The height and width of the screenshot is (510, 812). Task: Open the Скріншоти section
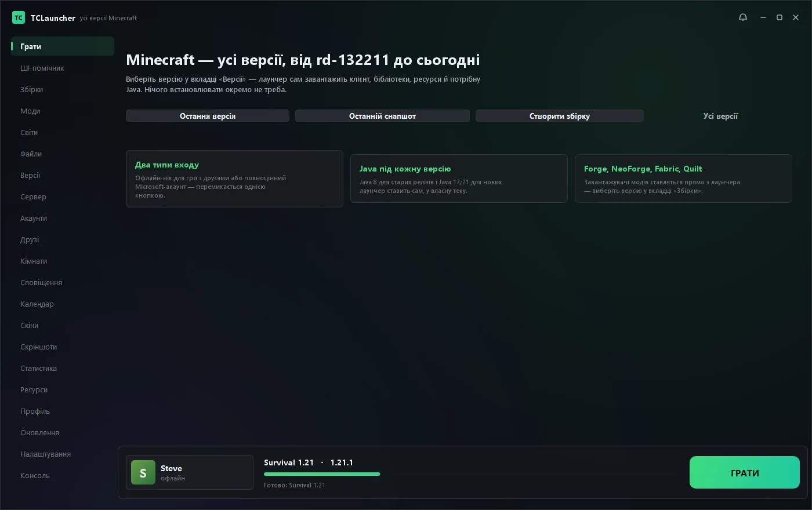[x=63, y=347]
